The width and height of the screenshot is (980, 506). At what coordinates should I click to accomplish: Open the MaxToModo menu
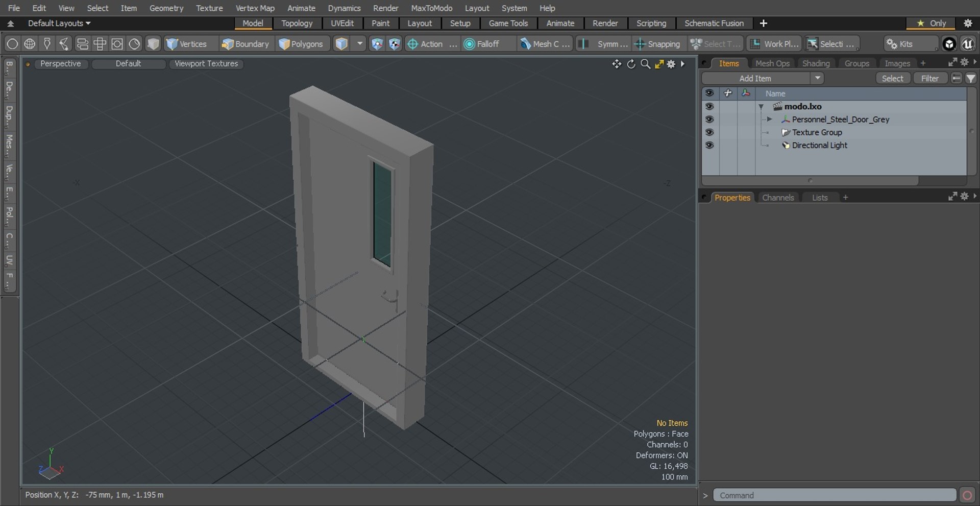point(431,8)
